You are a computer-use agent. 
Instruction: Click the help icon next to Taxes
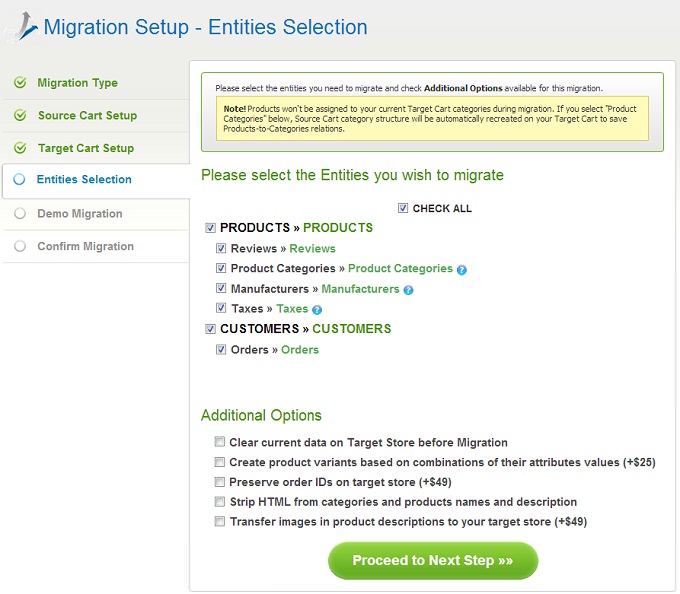(317, 310)
